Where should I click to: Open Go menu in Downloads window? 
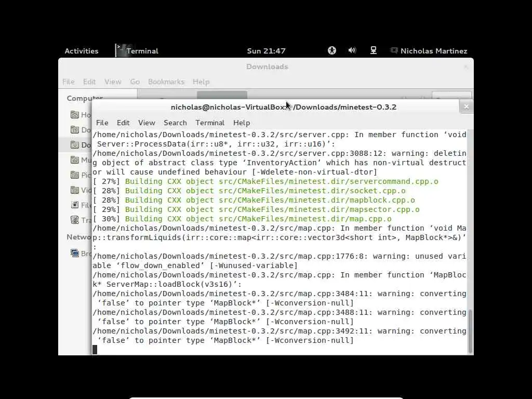tap(135, 82)
